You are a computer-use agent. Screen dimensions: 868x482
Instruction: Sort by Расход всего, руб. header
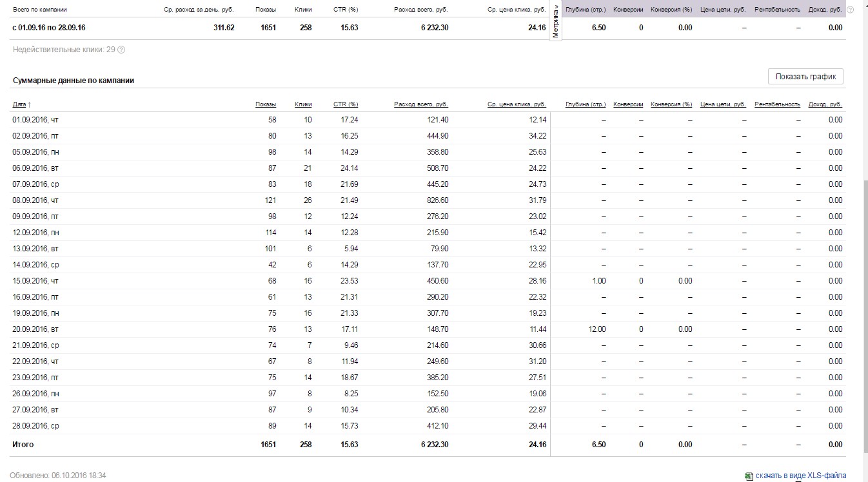tap(421, 104)
